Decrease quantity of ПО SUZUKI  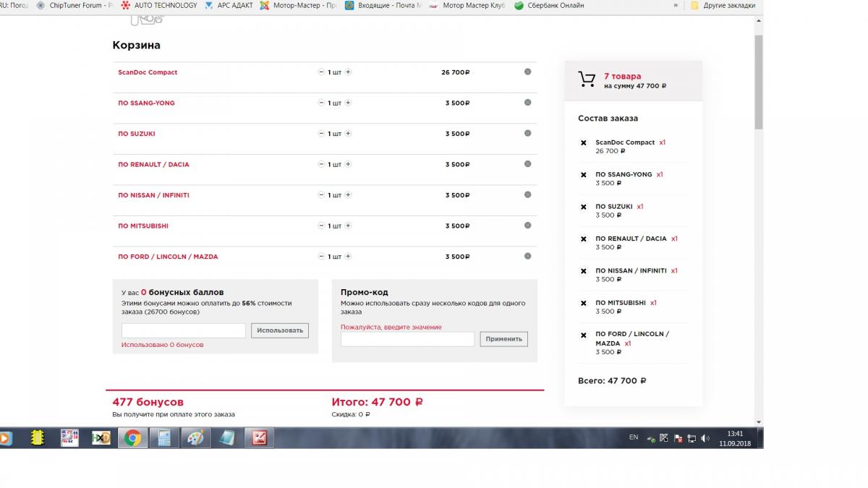tap(321, 134)
